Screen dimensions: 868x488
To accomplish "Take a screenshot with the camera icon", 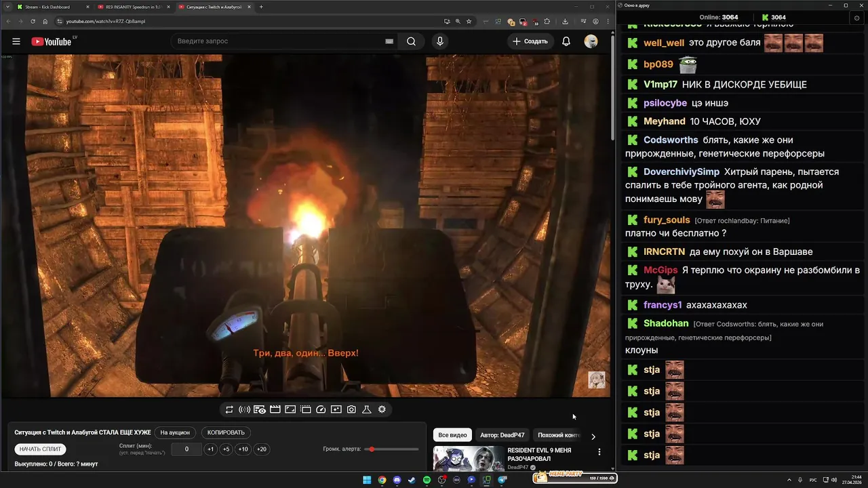I will click(351, 409).
